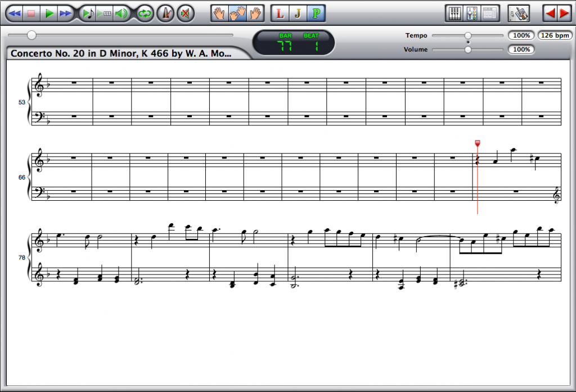This screenshot has height=392, width=576.
Task: Rewind the piece with the double-arrow button
Action: [15, 13]
